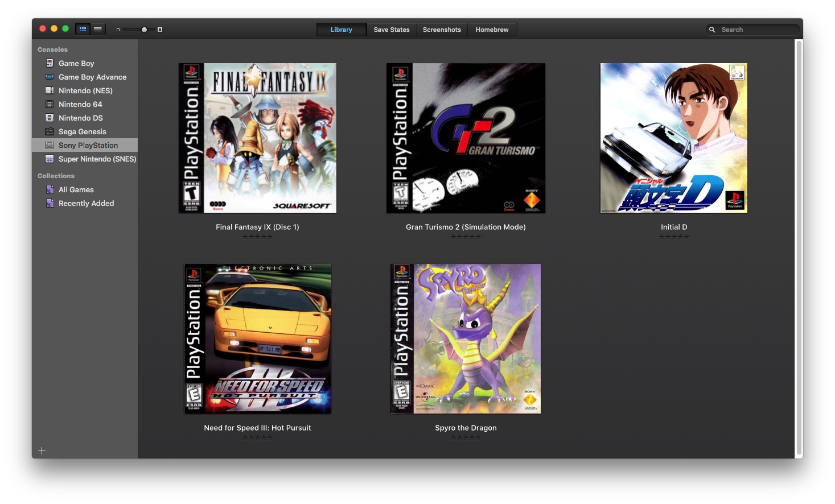Select the Game Boy Advance icon
The height and width of the screenshot is (504, 835).
tap(50, 77)
